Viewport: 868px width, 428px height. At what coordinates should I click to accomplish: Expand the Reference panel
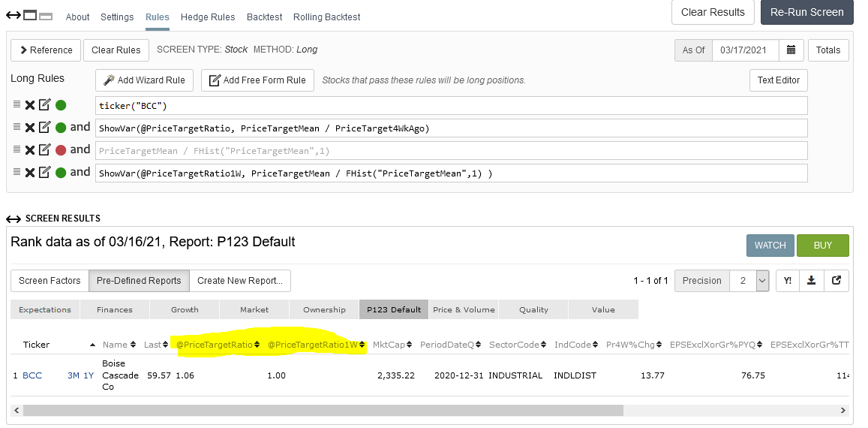tap(46, 50)
